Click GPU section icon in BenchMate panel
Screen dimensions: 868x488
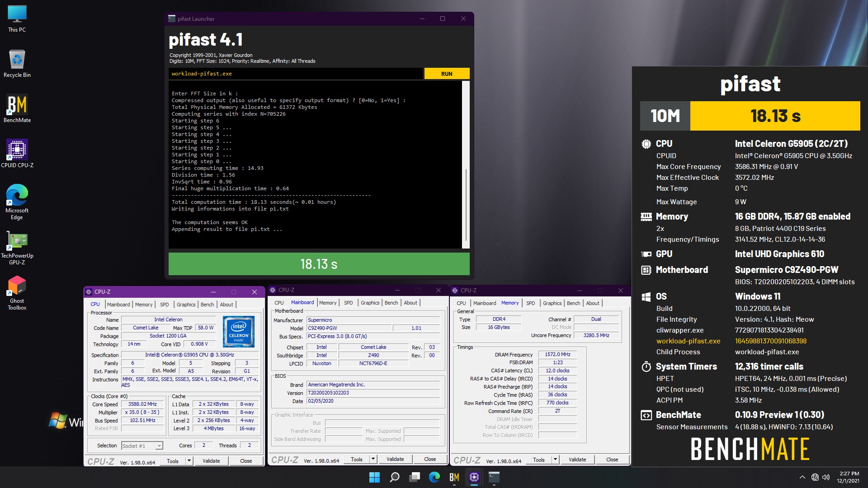(x=646, y=254)
